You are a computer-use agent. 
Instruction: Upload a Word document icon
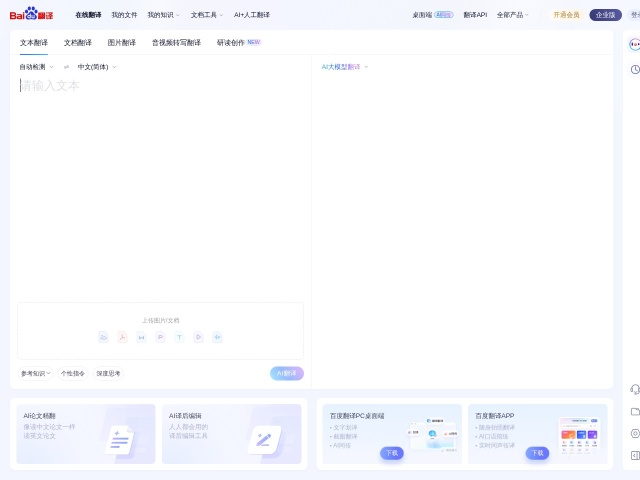point(141,337)
